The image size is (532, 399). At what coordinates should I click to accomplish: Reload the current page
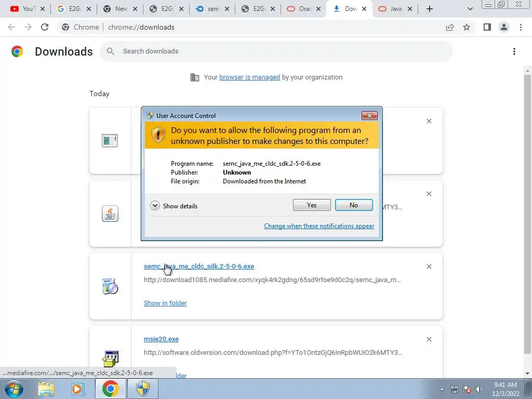(x=45, y=27)
